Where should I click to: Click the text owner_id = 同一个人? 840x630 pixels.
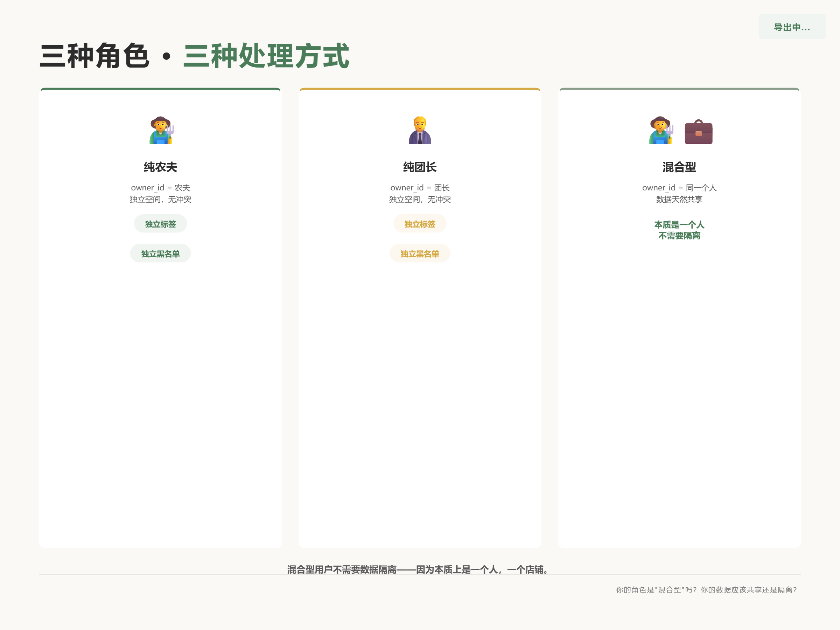coord(679,188)
